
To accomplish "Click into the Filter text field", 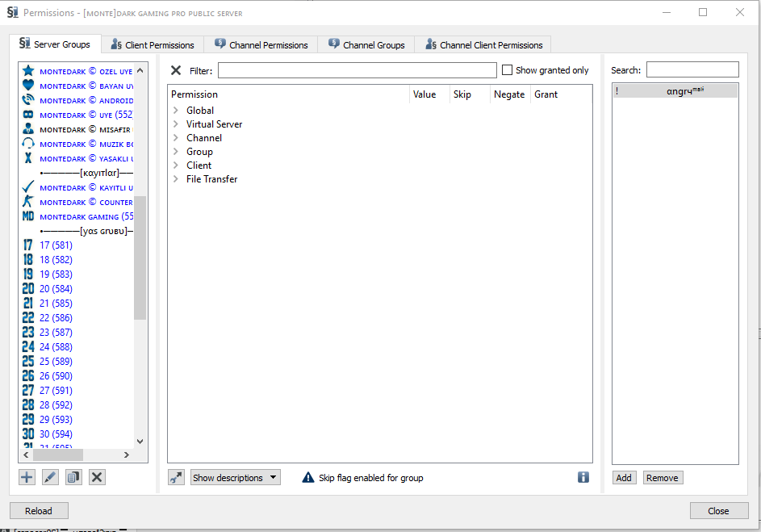I will coord(358,70).
